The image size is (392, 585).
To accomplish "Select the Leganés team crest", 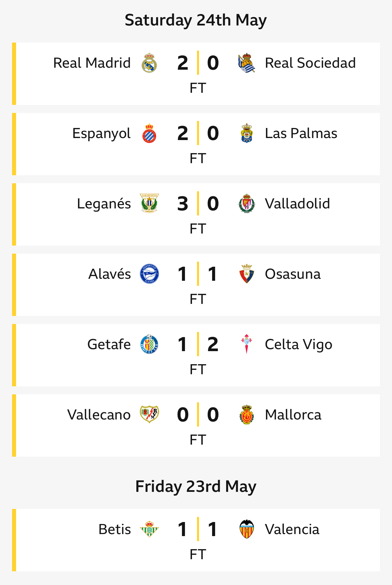I will [x=149, y=204].
